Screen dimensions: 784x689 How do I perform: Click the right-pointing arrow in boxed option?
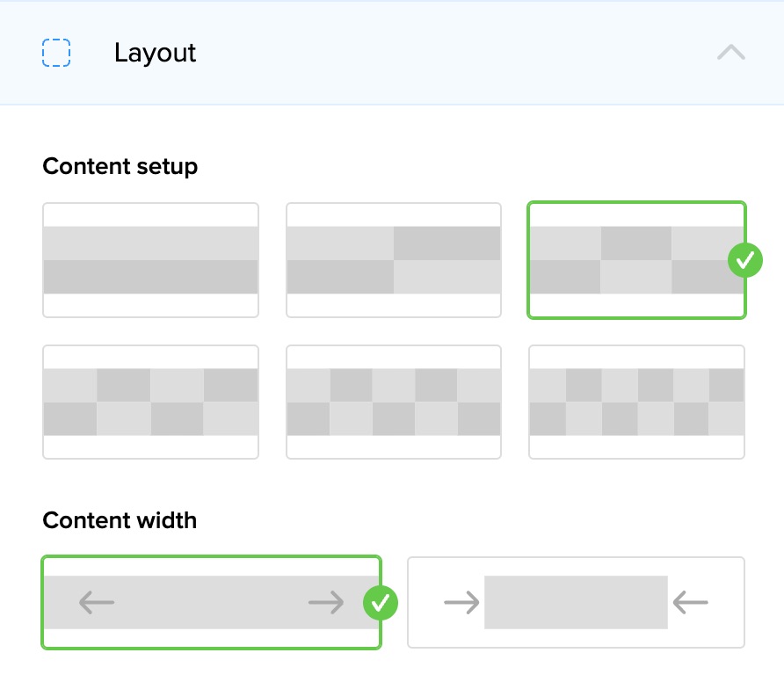[461, 602]
